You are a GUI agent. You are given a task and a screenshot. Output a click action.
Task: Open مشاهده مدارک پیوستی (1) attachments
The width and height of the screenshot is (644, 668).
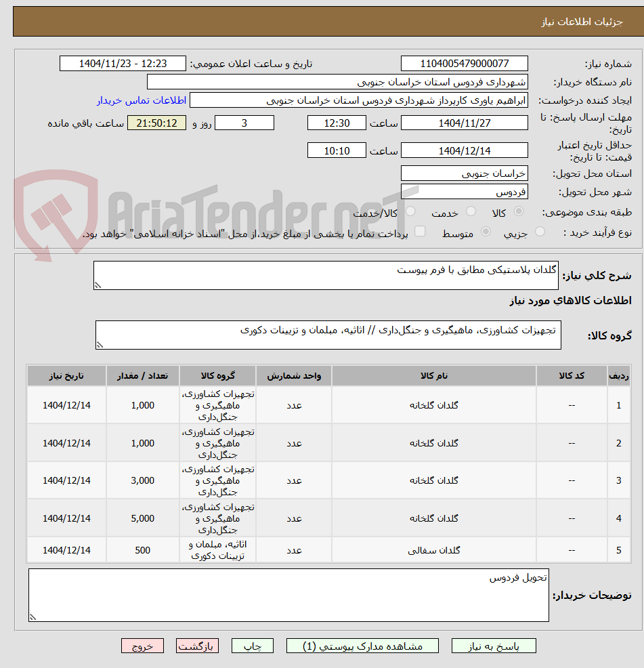click(x=362, y=646)
